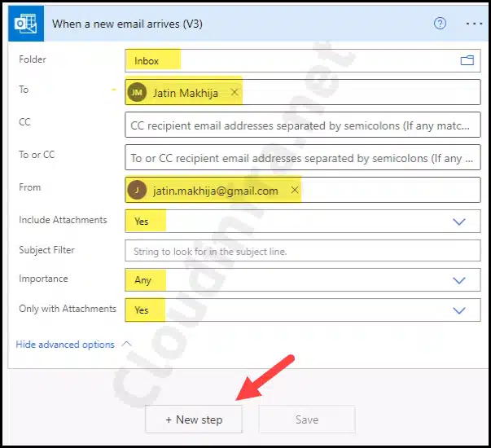Viewport: 491px width, 448px height.
Task: Focus the To or CC input field
Action: click(302, 157)
